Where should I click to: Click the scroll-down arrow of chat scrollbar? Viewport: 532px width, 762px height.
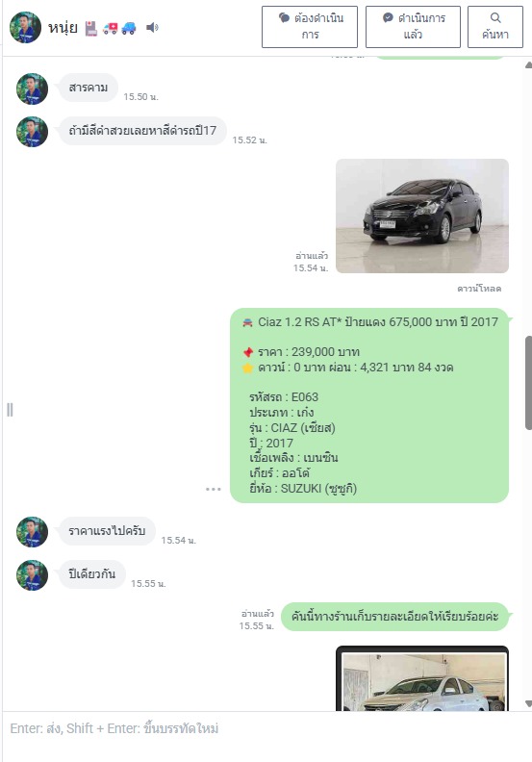(x=528, y=703)
